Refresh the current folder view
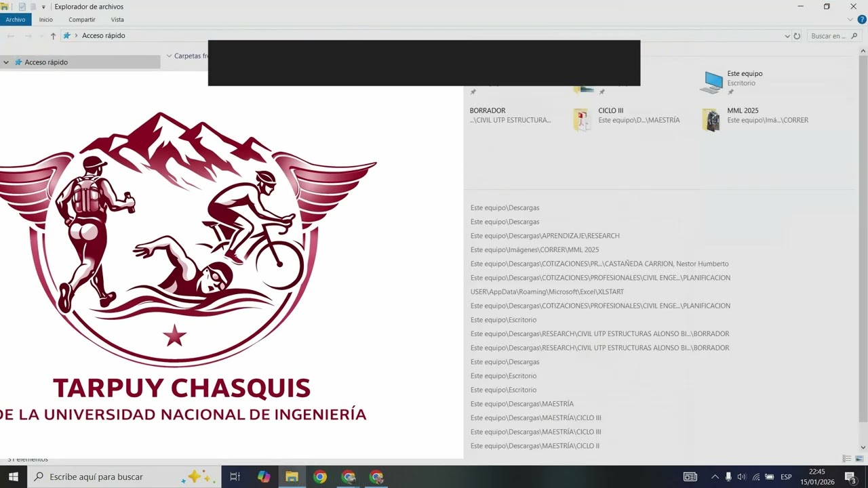The width and height of the screenshot is (868, 488). tap(797, 36)
